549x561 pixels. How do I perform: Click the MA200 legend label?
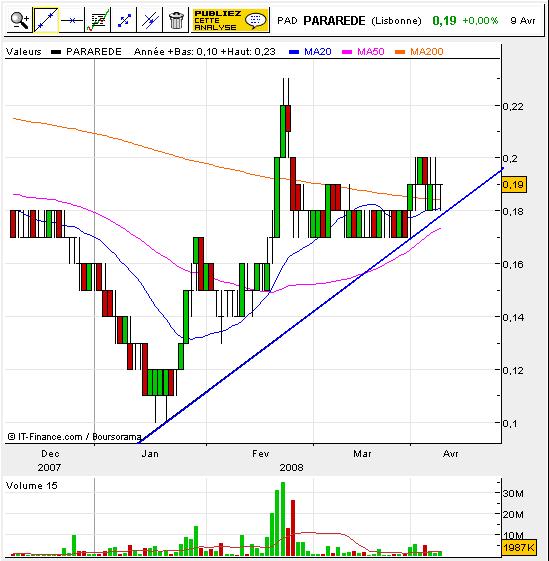click(427, 52)
